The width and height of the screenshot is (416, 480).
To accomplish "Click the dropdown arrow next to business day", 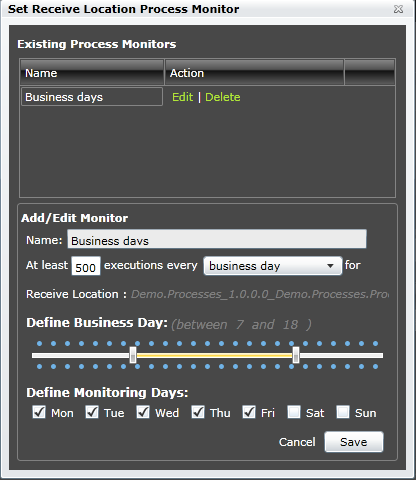I will coord(330,266).
